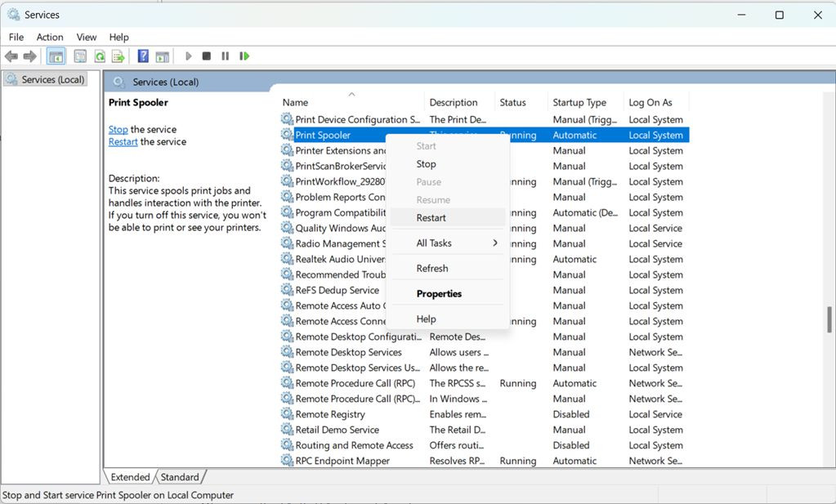Click Pause Service toolbar icon

226,56
